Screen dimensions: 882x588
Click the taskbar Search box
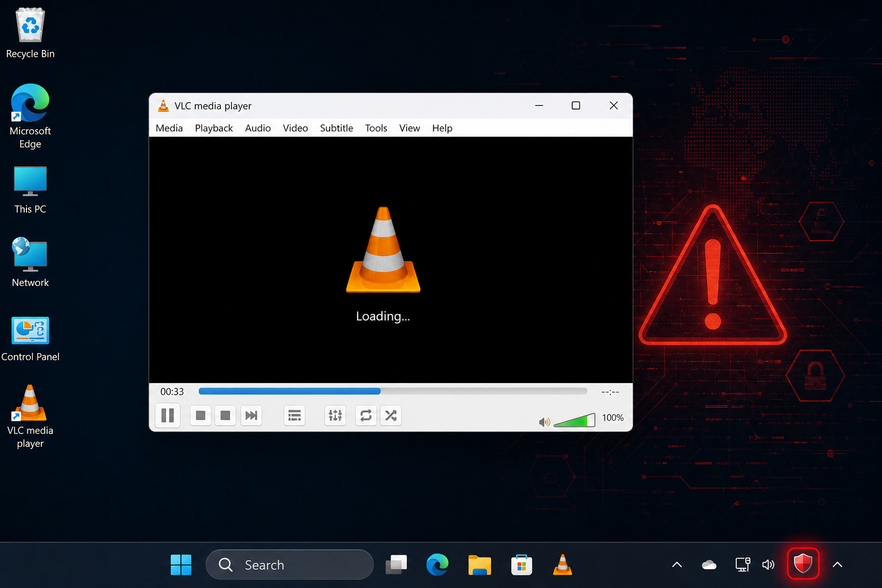[289, 565]
